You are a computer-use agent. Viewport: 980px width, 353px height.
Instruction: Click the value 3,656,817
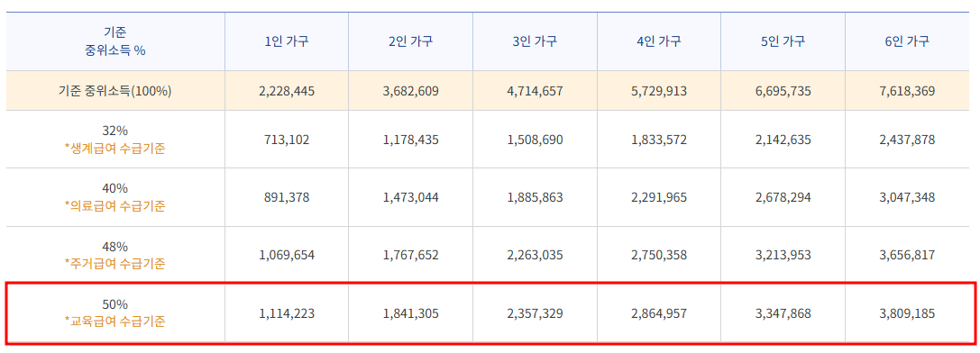(x=907, y=255)
